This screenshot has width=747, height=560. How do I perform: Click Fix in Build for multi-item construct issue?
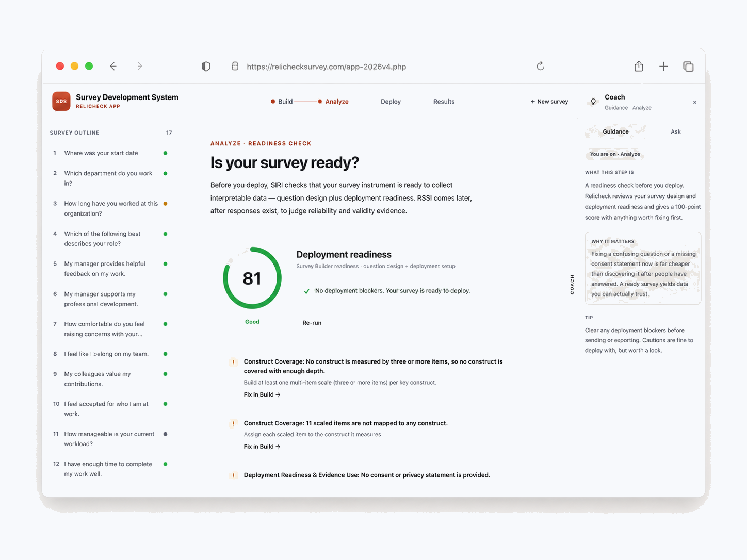pos(262,394)
